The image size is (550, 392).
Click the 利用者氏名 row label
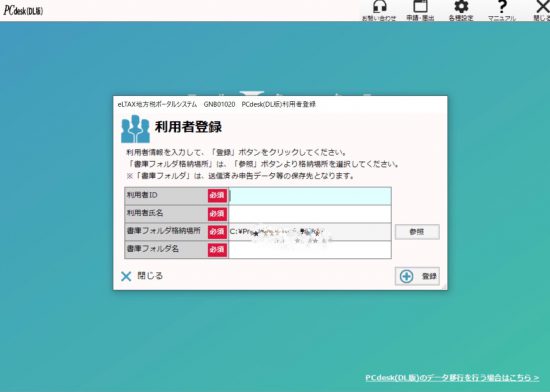coord(145,213)
